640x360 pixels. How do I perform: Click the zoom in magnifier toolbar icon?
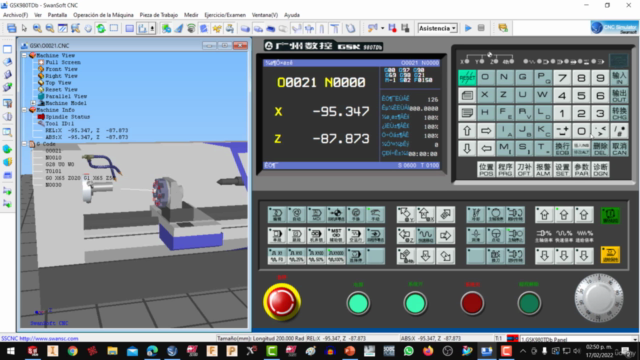[x=37, y=28]
